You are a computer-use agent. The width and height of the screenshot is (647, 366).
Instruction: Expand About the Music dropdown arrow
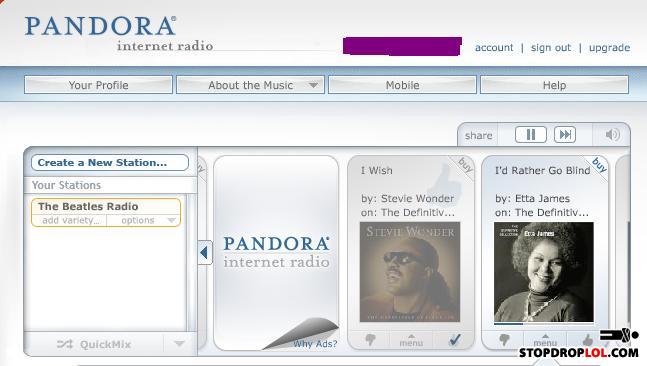313,85
